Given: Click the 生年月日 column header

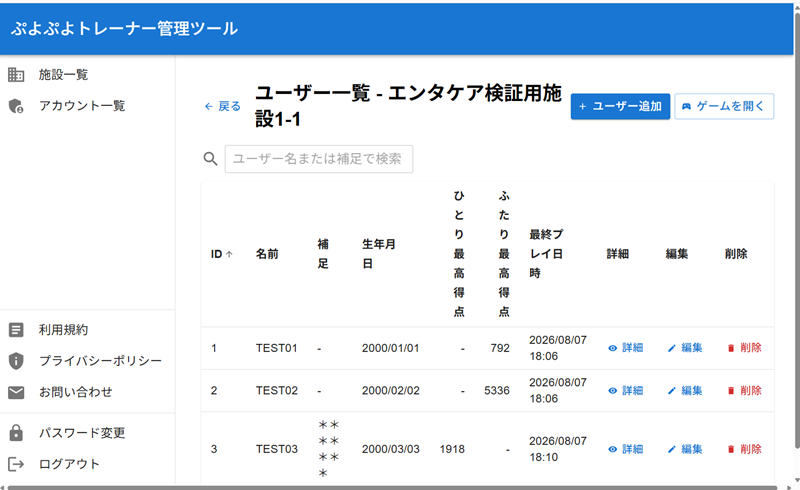Looking at the screenshot, I should (379, 254).
